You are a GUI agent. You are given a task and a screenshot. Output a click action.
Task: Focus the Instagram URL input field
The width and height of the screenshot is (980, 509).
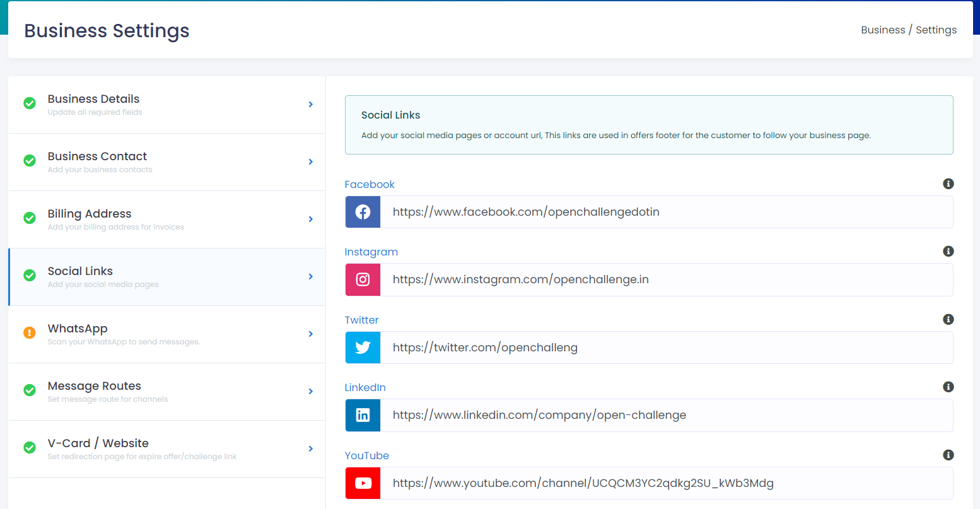click(667, 279)
